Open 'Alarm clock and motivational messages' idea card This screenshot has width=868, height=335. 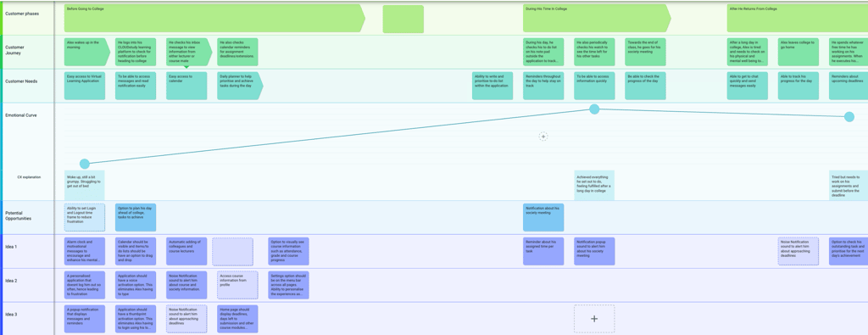click(85, 251)
